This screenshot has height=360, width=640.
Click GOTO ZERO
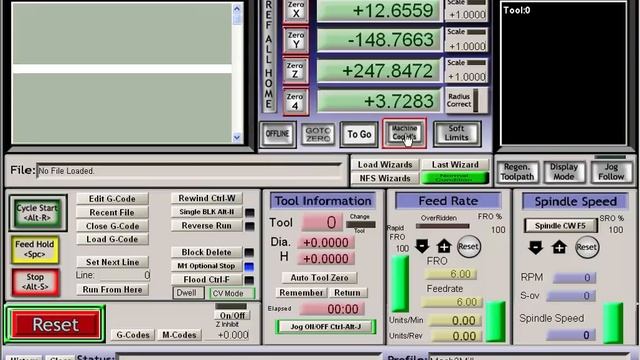318,134
